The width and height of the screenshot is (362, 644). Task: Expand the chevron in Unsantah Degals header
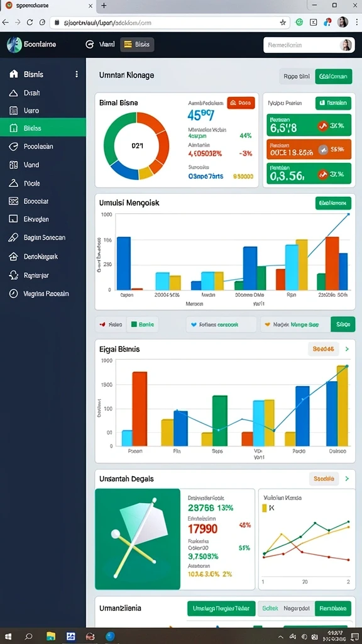347,479
